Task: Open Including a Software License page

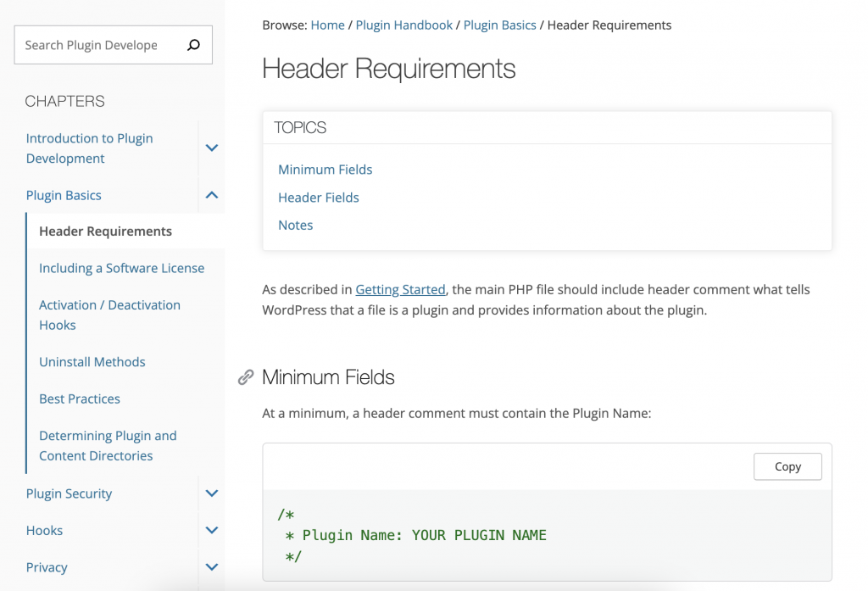Action: click(x=121, y=268)
